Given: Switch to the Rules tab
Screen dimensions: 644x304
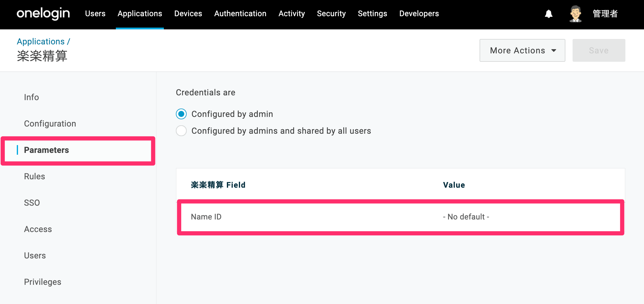Looking at the screenshot, I should click(35, 176).
